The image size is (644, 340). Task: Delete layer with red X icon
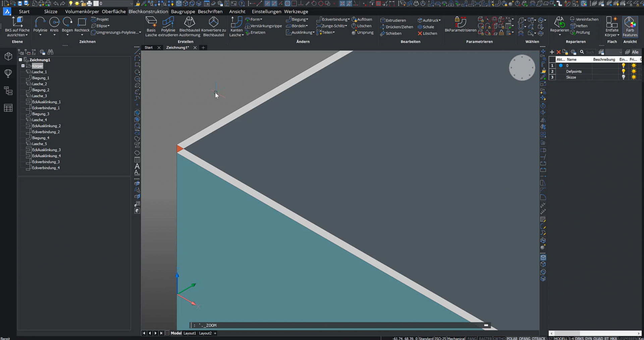point(558,52)
